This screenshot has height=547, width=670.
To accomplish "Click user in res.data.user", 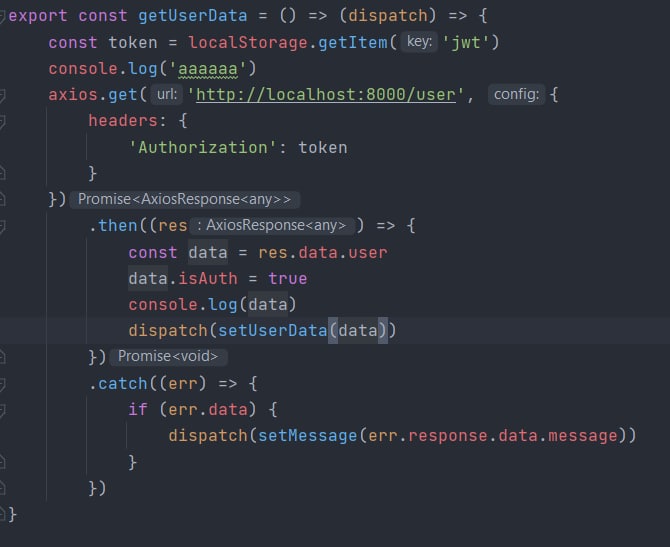I will pos(368,253).
